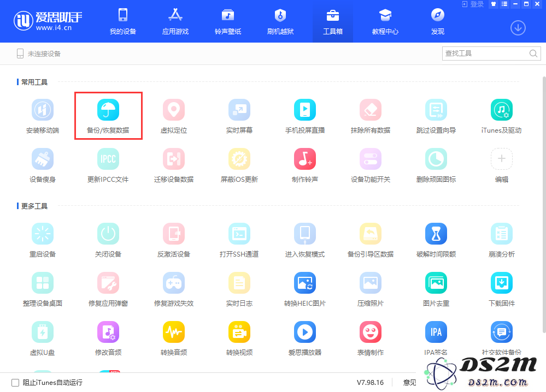Click the V7.98.16 version text
This screenshot has height=392, width=546.
(370, 383)
